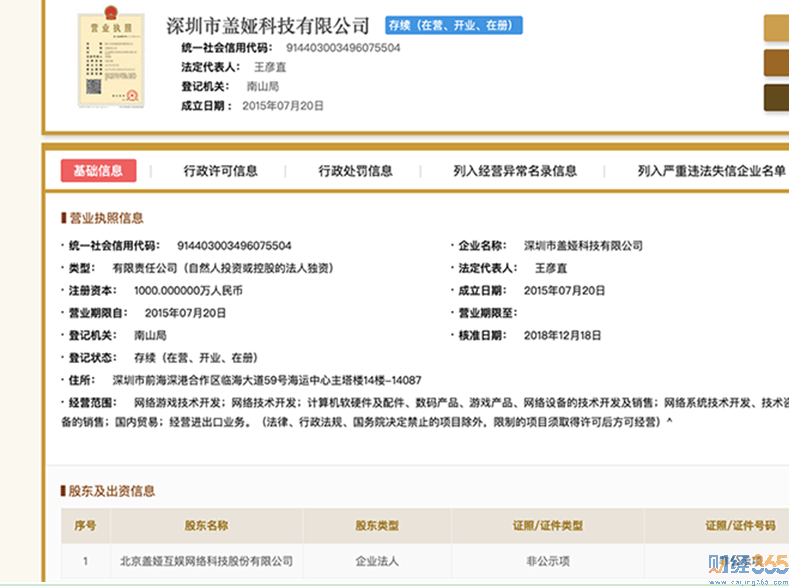The width and height of the screenshot is (789, 586).
Task: Click the 证照/证件号码 column header
Action: tap(740, 526)
